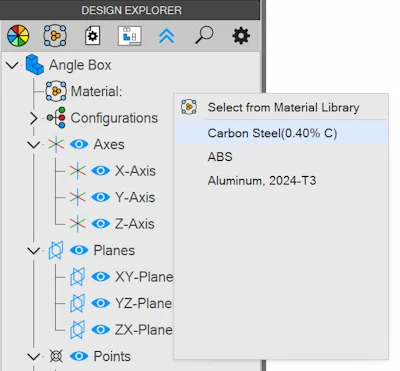Hide the ZX-Plane

tap(101, 330)
